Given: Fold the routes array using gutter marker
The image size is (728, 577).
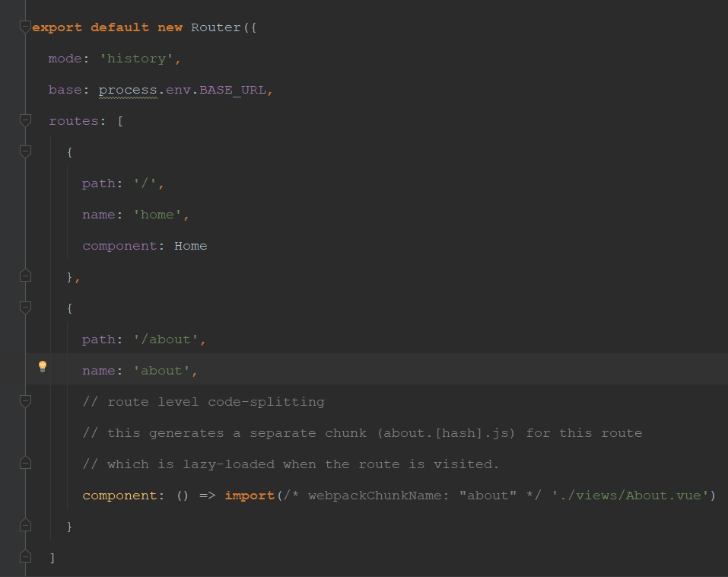Looking at the screenshot, I should (x=25, y=120).
